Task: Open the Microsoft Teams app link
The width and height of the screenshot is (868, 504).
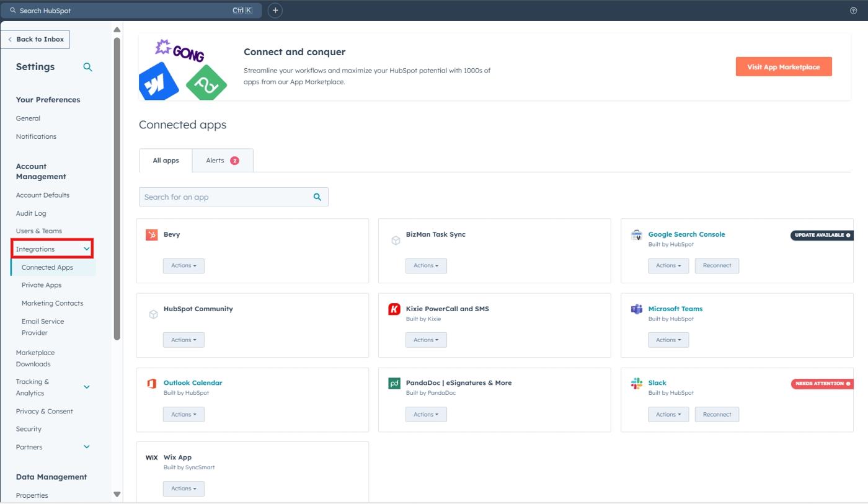Action: point(675,309)
